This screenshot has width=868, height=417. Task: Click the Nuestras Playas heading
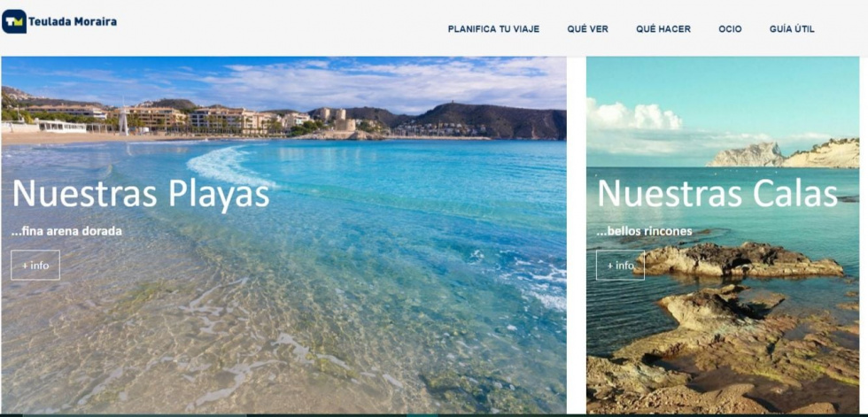141,194
